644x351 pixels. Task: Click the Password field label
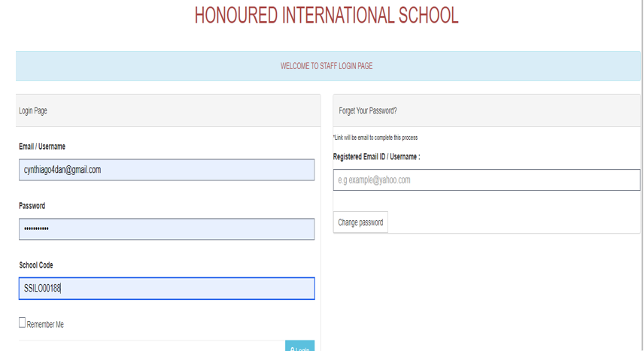pos(32,206)
